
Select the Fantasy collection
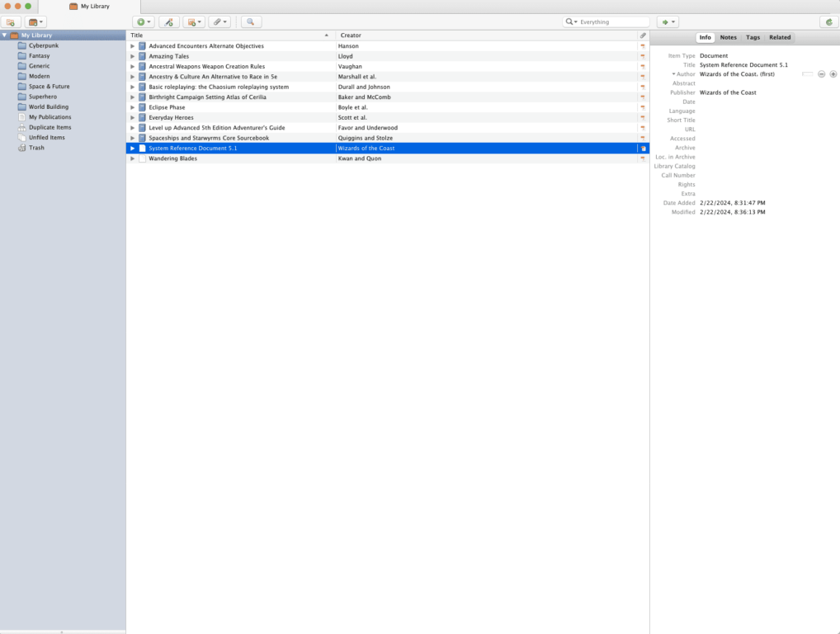coord(39,55)
